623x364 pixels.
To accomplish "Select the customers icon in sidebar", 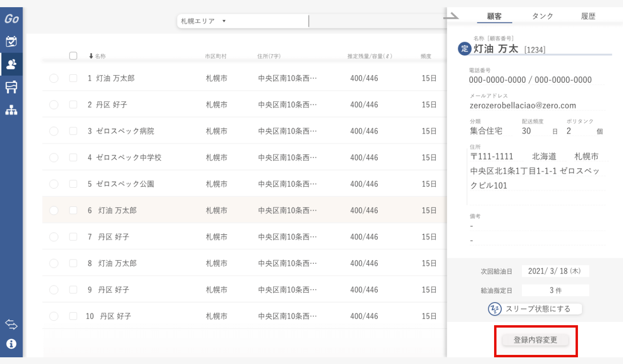I will 11,64.
